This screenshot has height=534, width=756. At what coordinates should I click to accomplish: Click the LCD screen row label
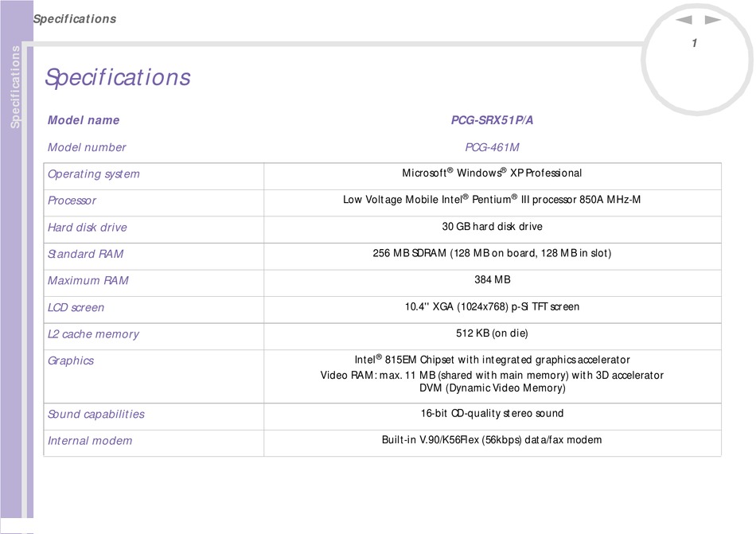coord(76,307)
